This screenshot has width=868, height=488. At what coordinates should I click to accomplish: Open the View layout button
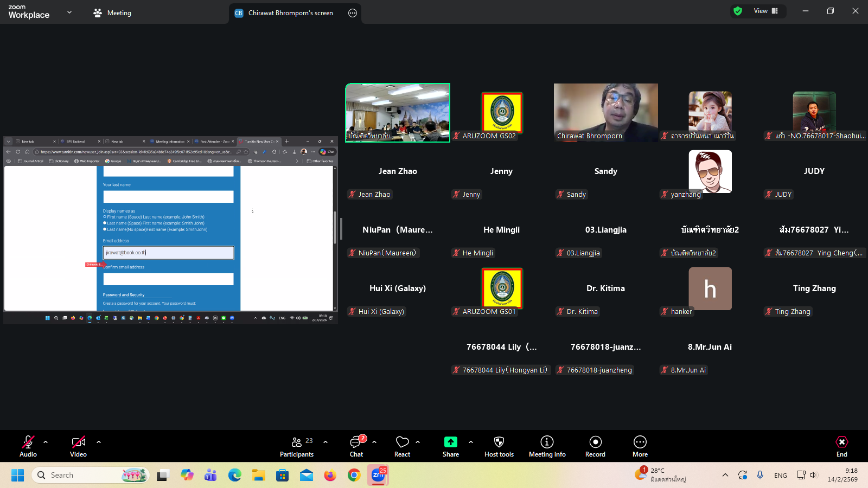pyautogui.click(x=765, y=11)
